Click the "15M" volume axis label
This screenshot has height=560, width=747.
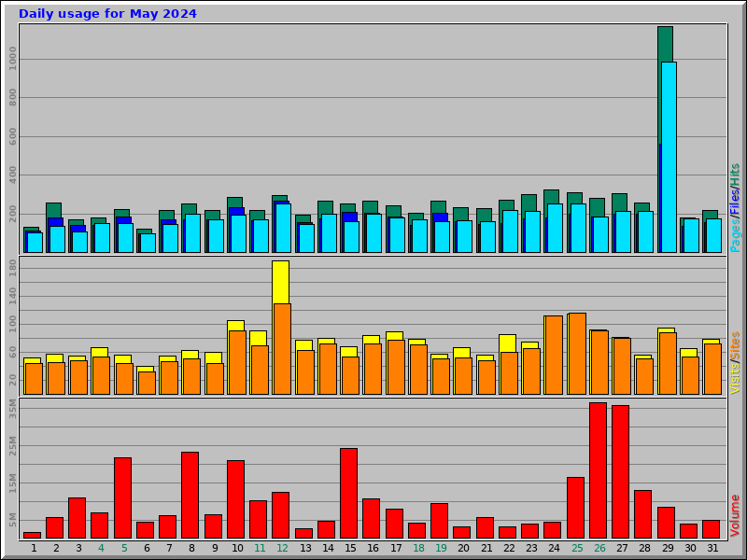pyautogui.click(x=12, y=483)
